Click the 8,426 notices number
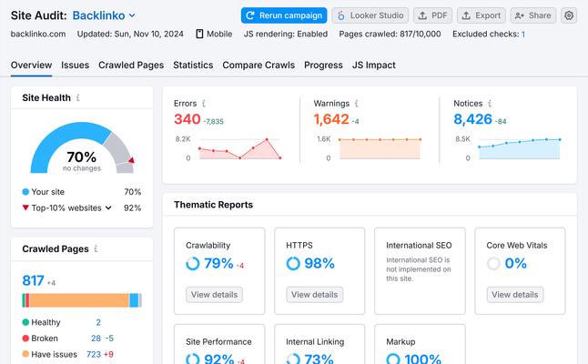Image resolution: width=588 pixels, height=364 pixels. tap(472, 119)
